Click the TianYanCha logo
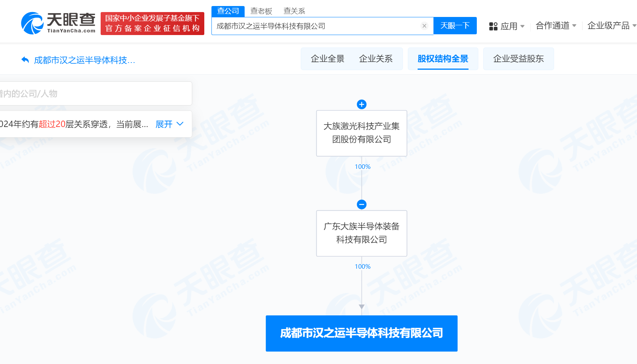This screenshot has width=637, height=364. pos(58,23)
